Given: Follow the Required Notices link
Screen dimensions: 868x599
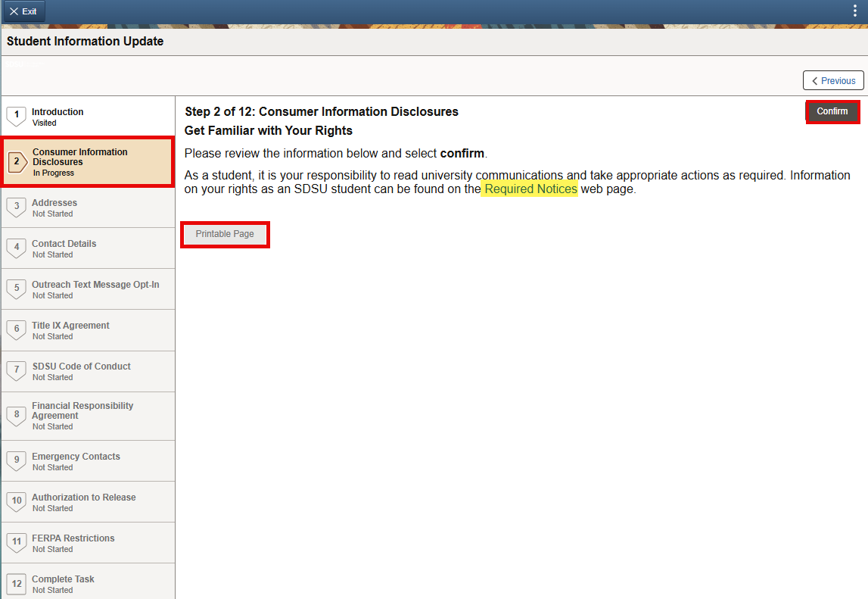Looking at the screenshot, I should tap(531, 189).
